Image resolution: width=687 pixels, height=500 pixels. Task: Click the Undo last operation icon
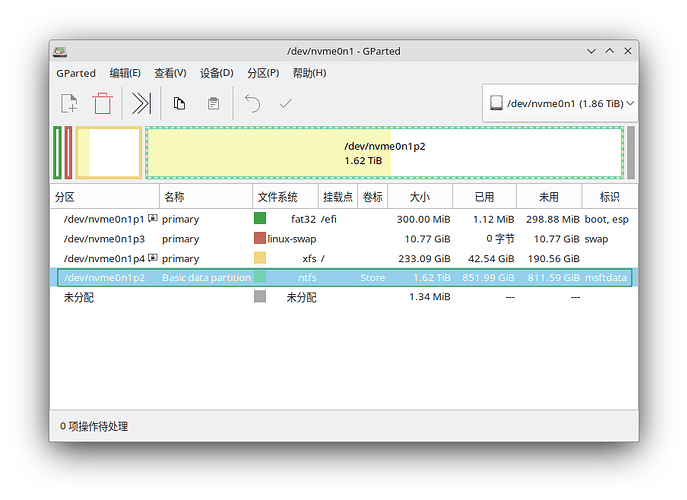click(x=253, y=103)
